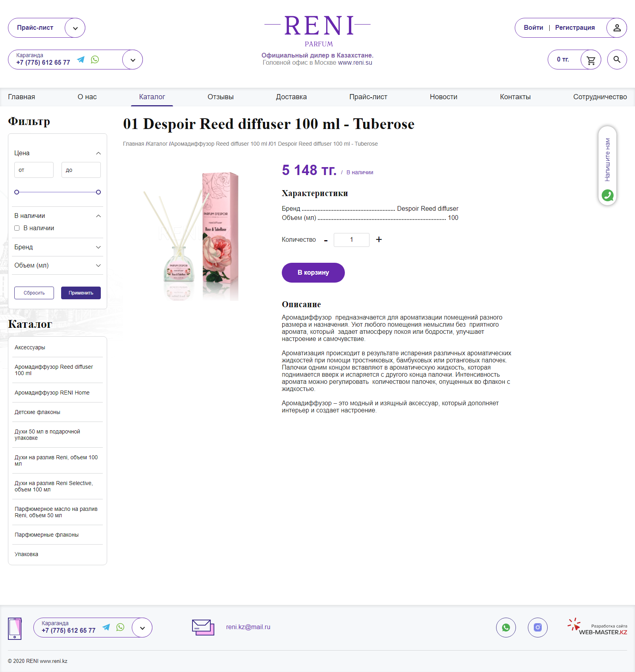The height and width of the screenshot is (672, 635).
Task: Click the quantity input field
Action: [352, 240]
